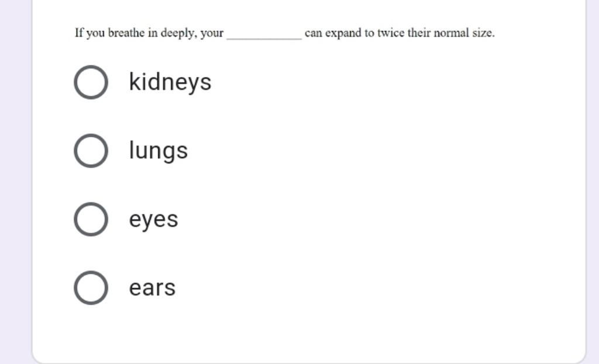This screenshot has width=599, height=364.
Task: Select the kidneys radio button
Action: pos(91,82)
